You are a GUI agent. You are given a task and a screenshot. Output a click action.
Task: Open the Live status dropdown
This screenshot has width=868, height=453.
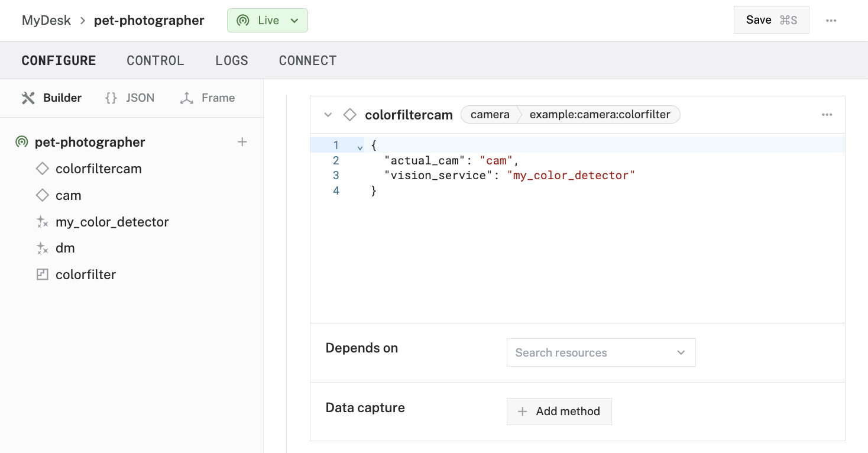267,21
